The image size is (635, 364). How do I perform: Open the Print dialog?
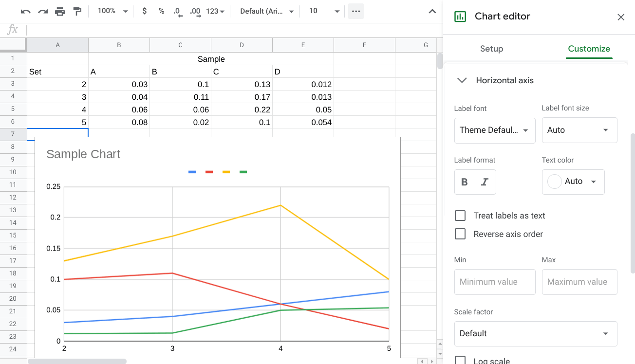click(x=59, y=11)
